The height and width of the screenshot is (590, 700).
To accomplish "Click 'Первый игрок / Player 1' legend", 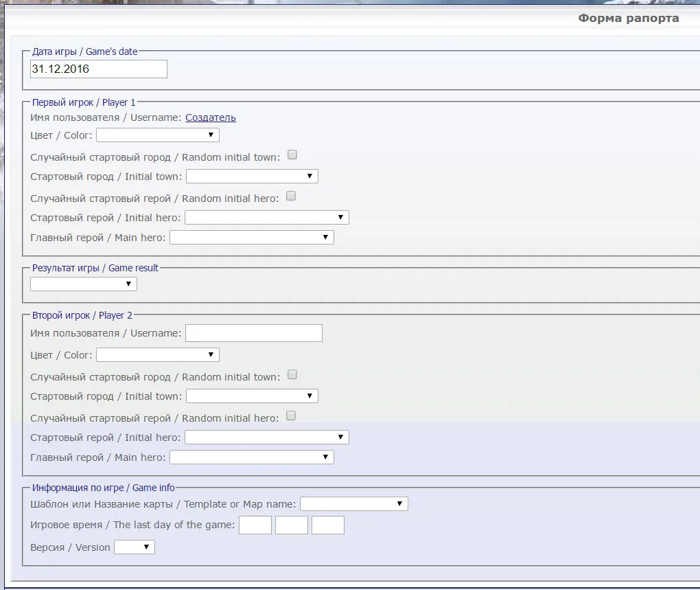I will (x=84, y=102).
